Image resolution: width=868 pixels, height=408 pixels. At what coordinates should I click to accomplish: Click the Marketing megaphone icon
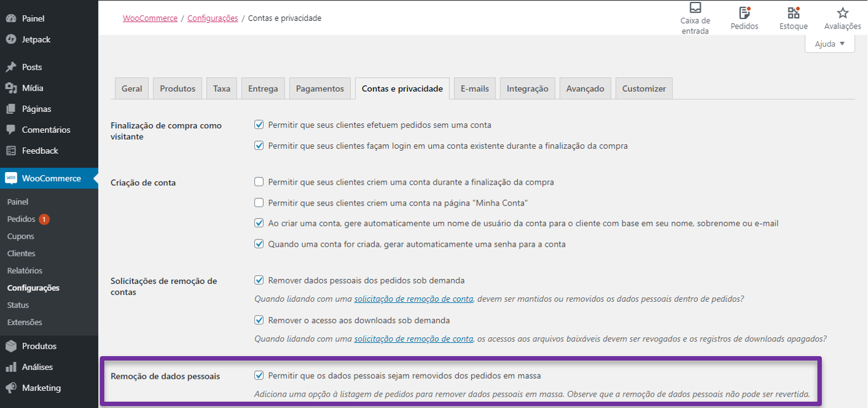(x=11, y=388)
